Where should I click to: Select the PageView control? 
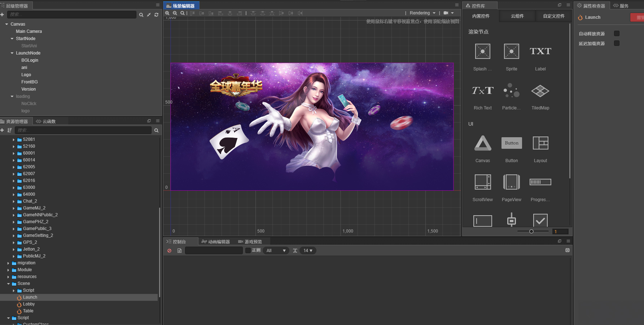pyautogui.click(x=512, y=182)
